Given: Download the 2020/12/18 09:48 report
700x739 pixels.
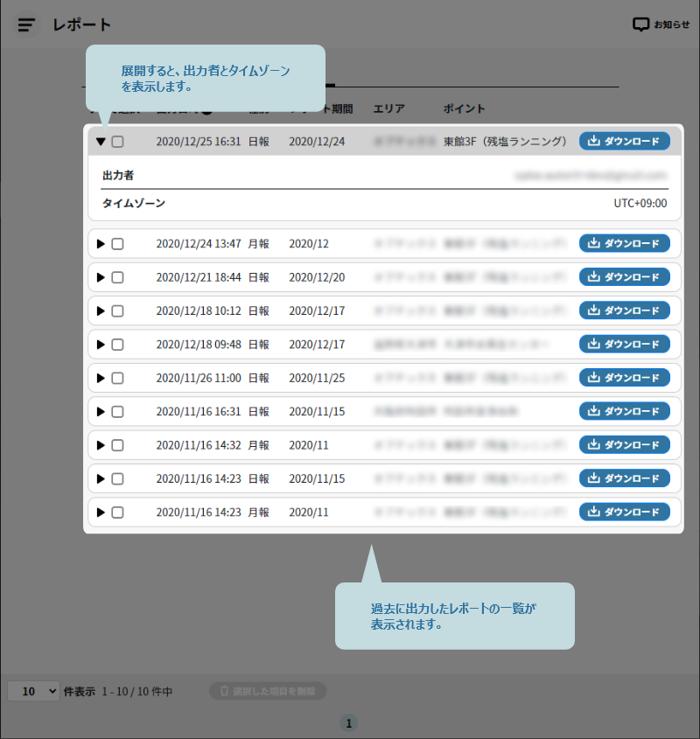Looking at the screenshot, I should (x=624, y=344).
